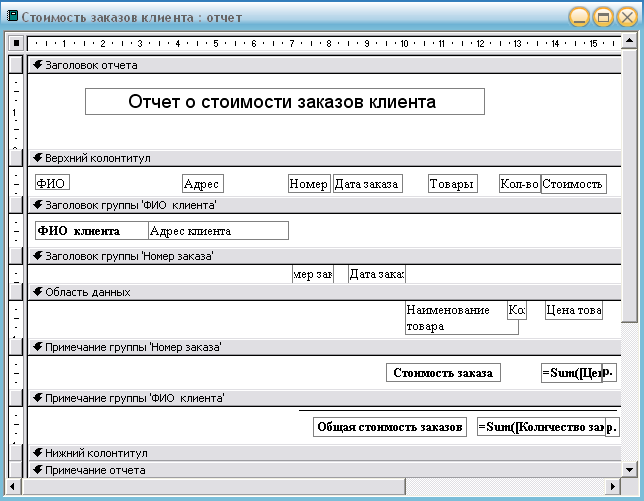Viewport: 644px width, 501px height.
Task: Click the 'Общая стоимость заказов' label
Action: click(389, 427)
